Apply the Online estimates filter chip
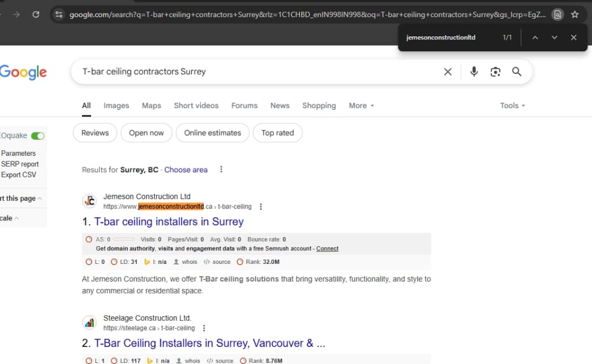This screenshot has height=364, width=592. (x=212, y=133)
